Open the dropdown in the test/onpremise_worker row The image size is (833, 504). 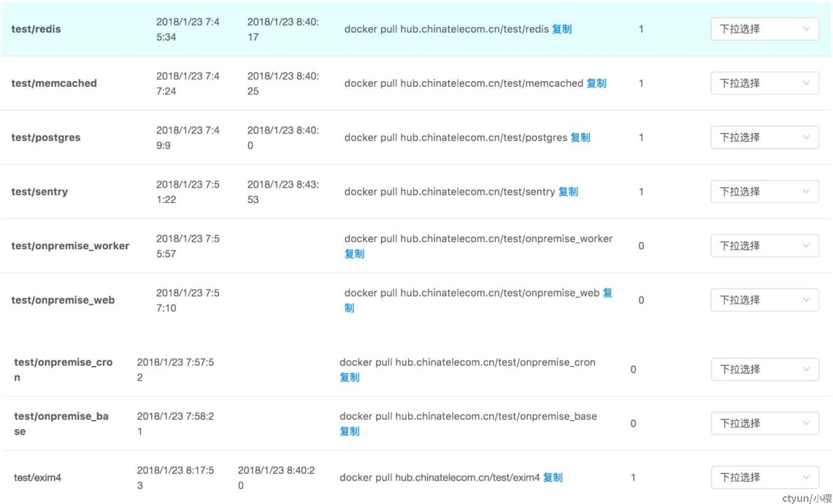(x=764, y=246)
